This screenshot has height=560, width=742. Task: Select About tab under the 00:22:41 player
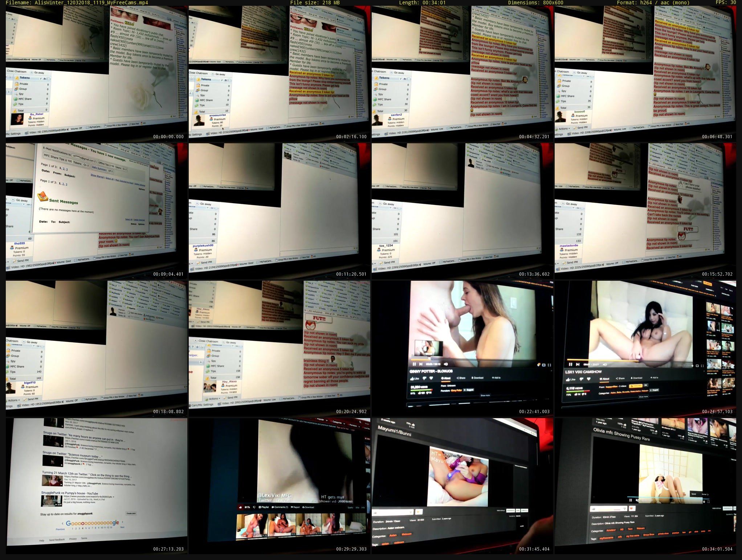click(446, 378)
